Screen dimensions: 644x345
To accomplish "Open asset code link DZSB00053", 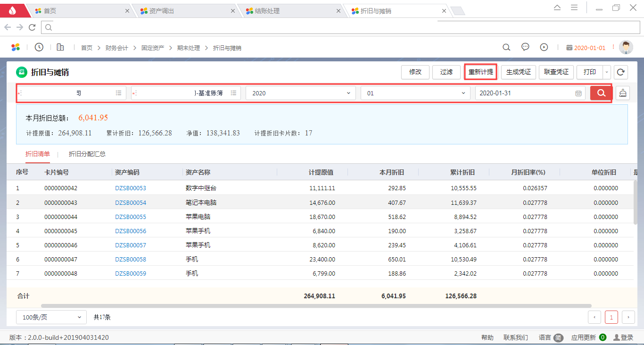I will tap(131, 188).
